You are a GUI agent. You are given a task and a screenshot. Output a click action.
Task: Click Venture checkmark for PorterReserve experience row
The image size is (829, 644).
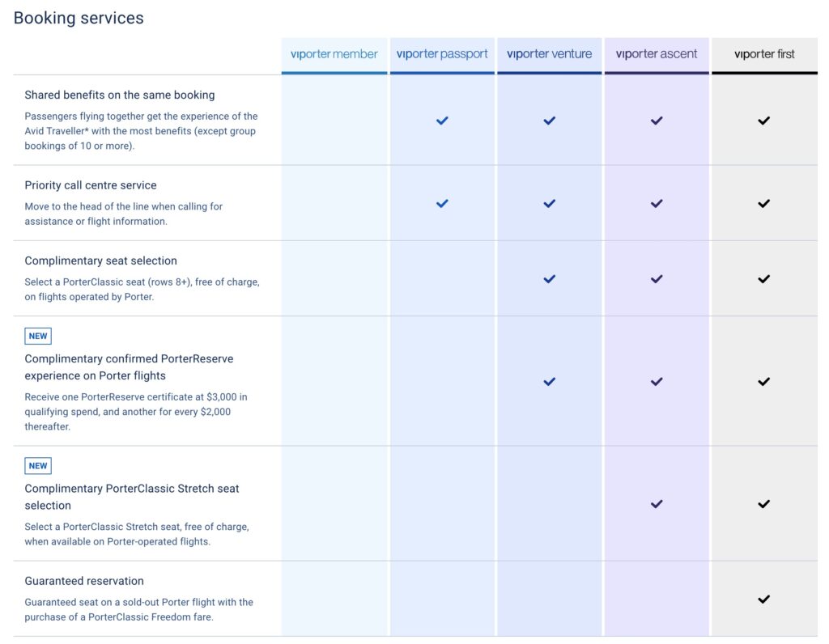pyautogui.click(x=550, y=382)
